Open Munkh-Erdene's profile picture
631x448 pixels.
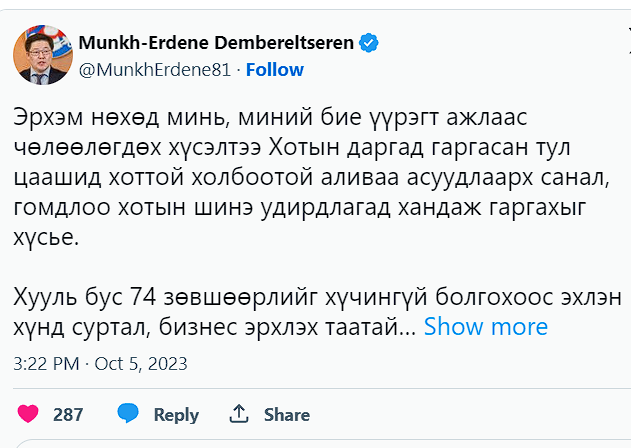click(41, 57)
